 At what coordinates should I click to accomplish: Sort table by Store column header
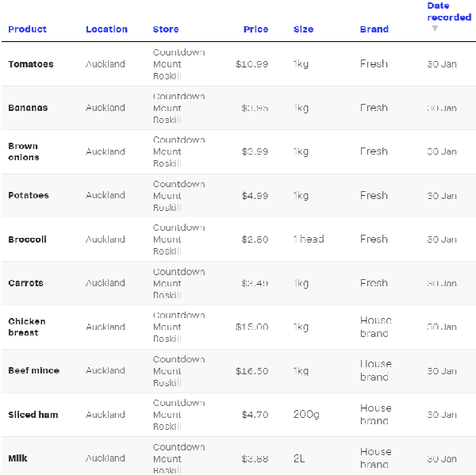pos(166,29)
